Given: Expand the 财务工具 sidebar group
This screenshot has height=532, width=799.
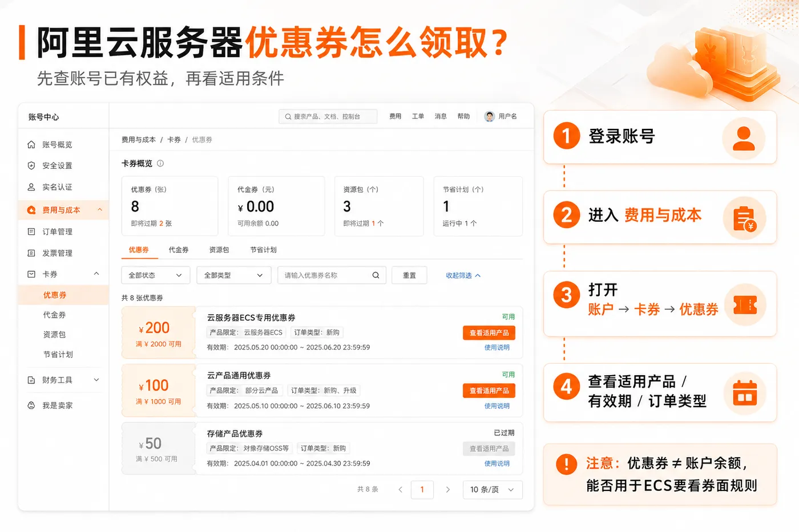Looking at the screenshot, I should (96, 380).
